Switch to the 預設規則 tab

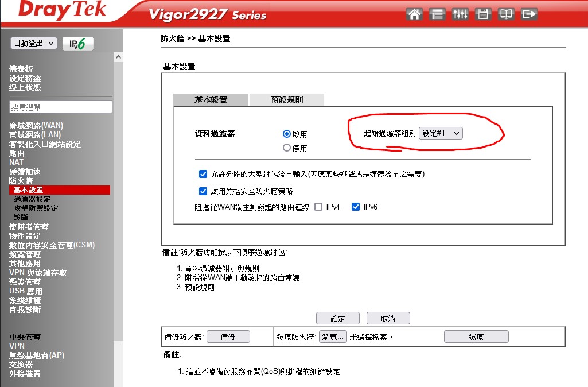point(286,100)
